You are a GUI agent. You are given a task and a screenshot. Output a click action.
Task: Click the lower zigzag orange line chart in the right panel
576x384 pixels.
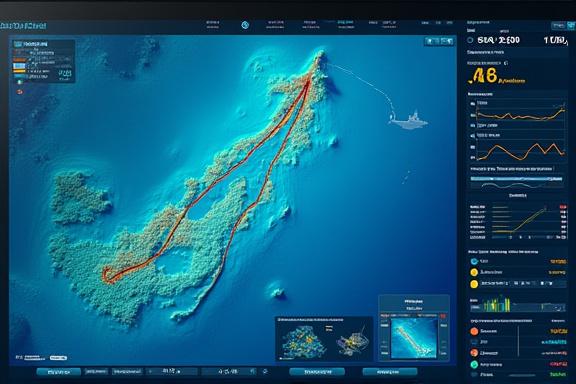[521, 151]
